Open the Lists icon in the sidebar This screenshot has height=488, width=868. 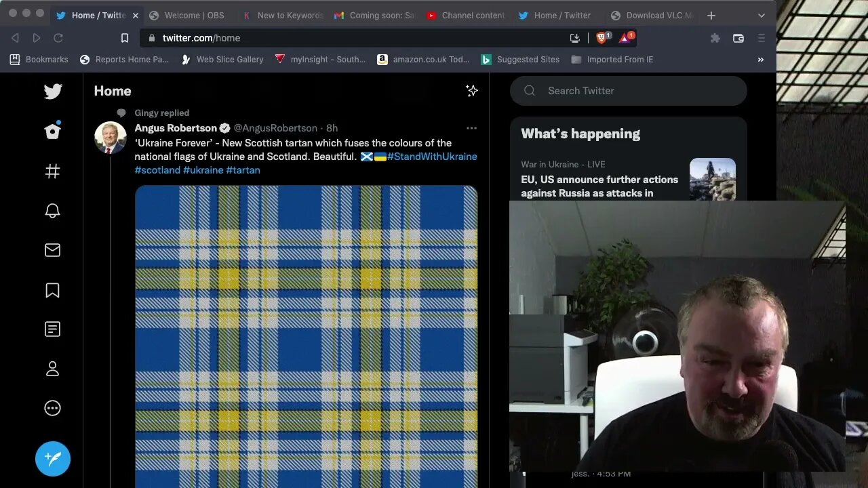(x=52, y=329)
